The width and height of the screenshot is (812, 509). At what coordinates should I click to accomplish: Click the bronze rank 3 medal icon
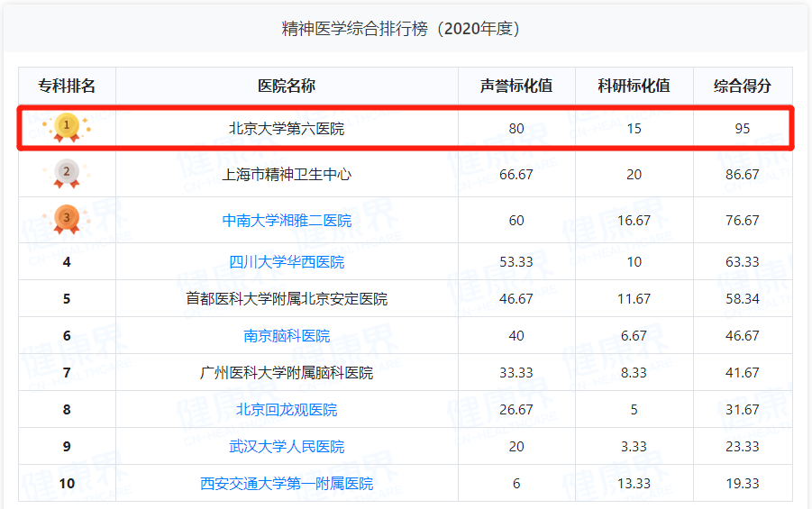coord(67,220)
